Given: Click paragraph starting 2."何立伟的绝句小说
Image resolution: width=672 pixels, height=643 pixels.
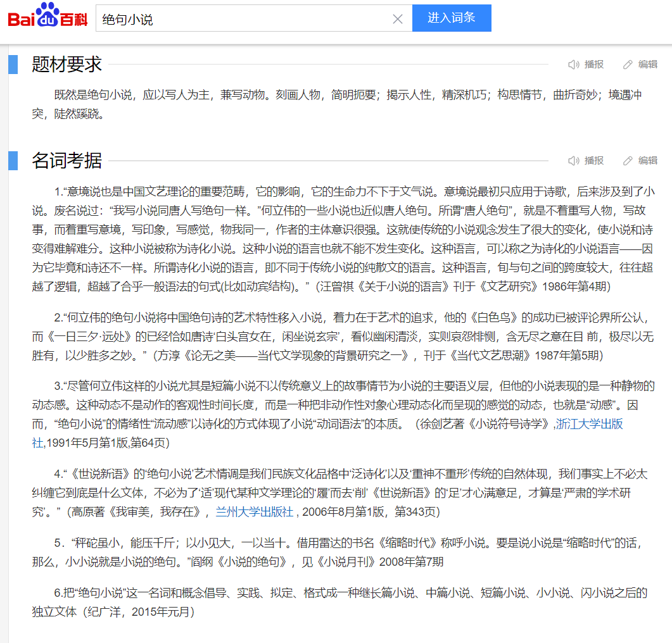Looking at the screenshot, I should (343, 336).
